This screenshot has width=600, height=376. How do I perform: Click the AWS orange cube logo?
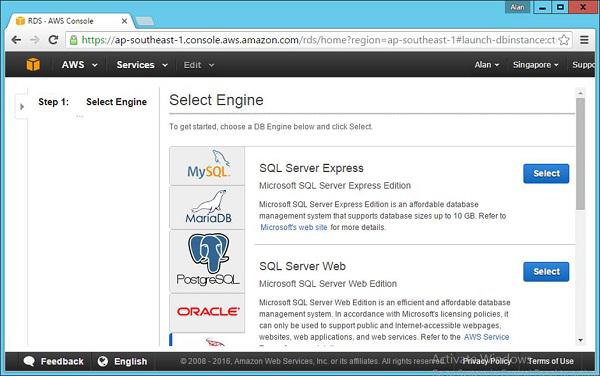tap(33, 64)
